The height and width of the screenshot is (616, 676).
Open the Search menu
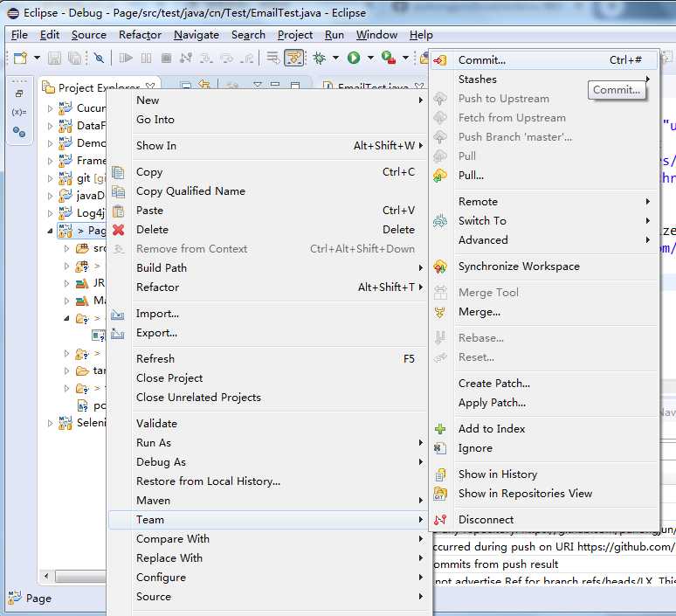pyautogui.click(x=248, y=35)
